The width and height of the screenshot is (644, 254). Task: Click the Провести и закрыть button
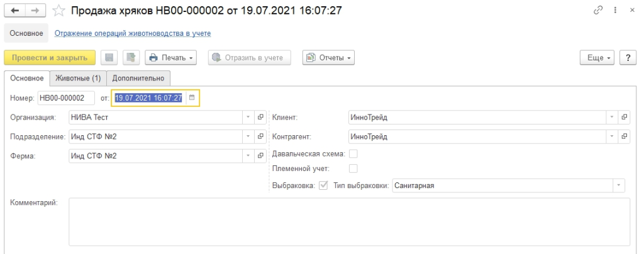pos(50,58)
